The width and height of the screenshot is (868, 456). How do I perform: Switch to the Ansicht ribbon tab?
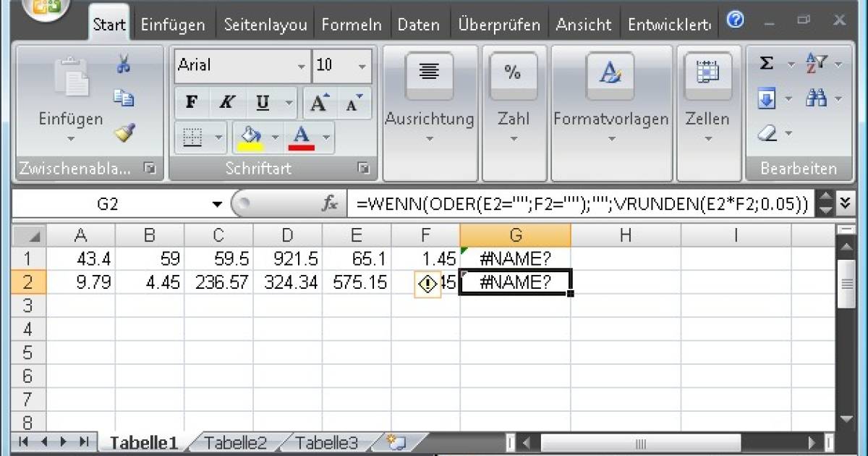(x=584, y=25)
